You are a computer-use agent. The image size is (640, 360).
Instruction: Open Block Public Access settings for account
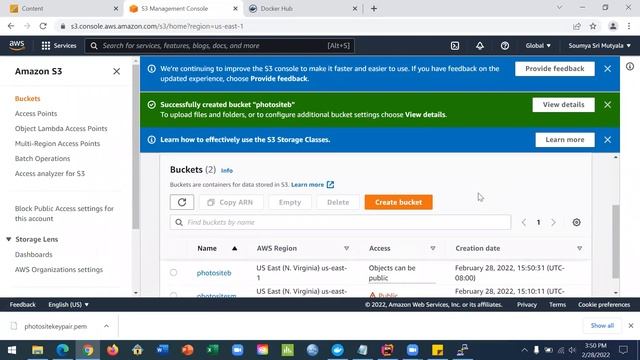click(64, 213)
